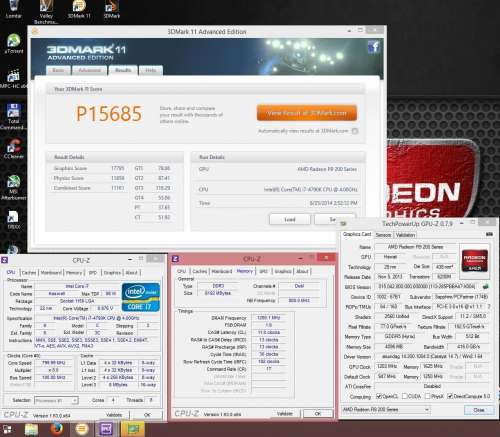500x437 pixels.
Task: Open the Processor selection dropdown in CPU-Z
Action: point(56,400)
